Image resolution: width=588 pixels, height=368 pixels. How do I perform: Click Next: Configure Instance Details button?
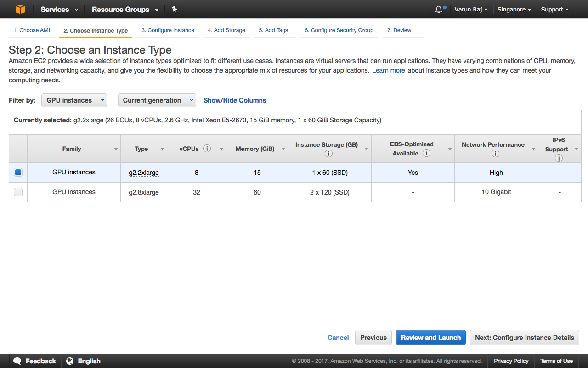524,338
